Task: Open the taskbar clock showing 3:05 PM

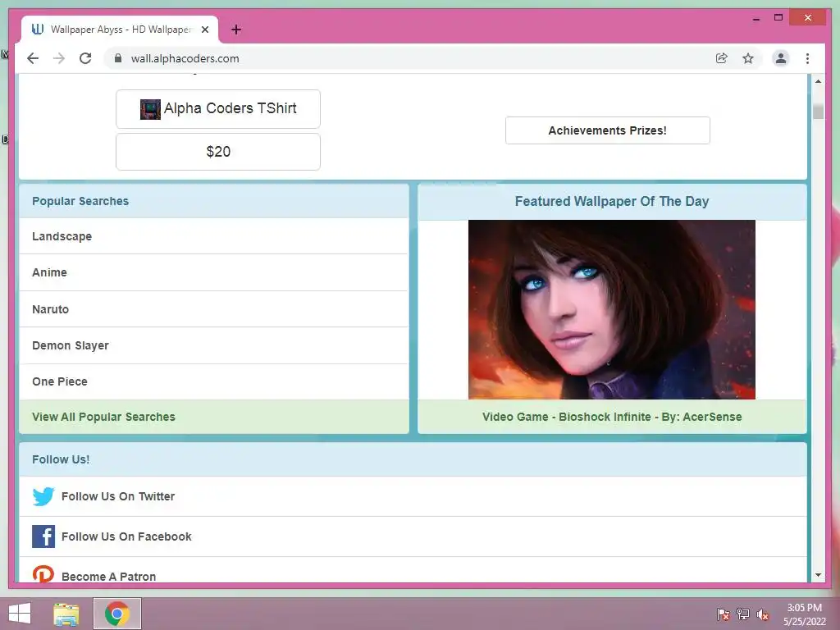Action: (x=804, y=614)
